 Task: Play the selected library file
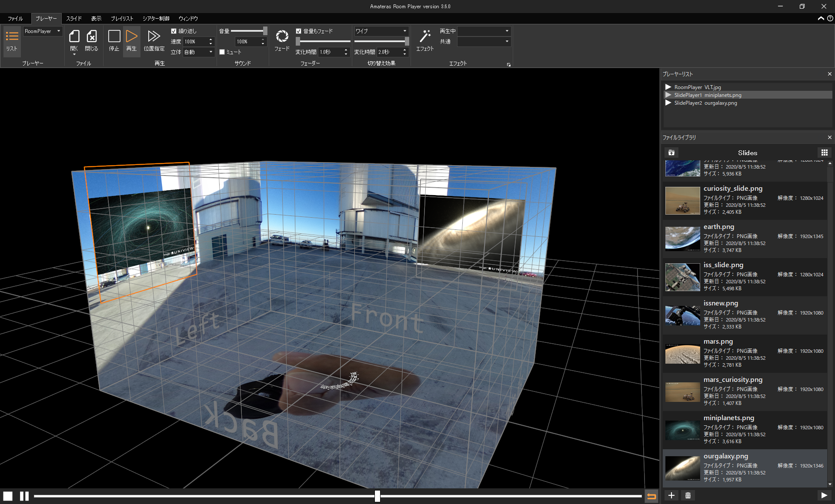click(824, 495)
